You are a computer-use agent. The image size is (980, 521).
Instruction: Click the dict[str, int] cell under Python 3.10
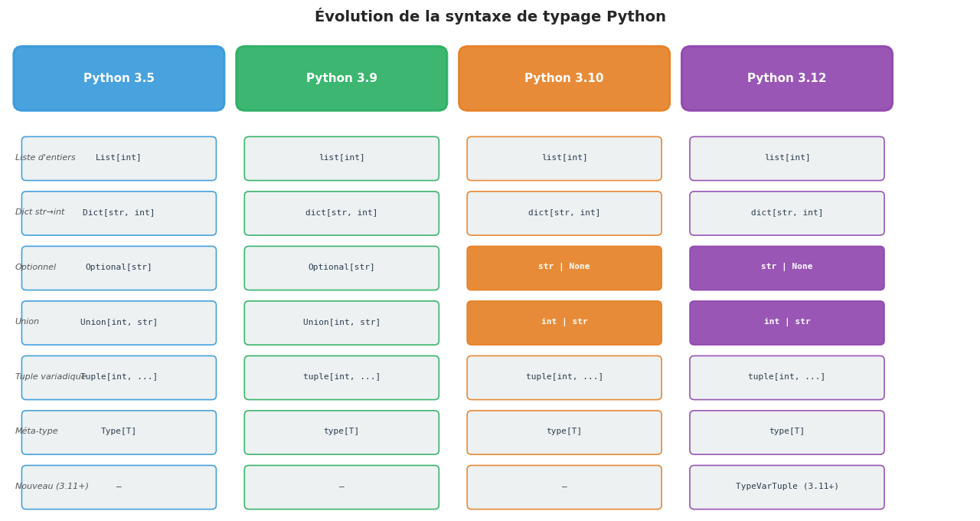tap(564, 213)
